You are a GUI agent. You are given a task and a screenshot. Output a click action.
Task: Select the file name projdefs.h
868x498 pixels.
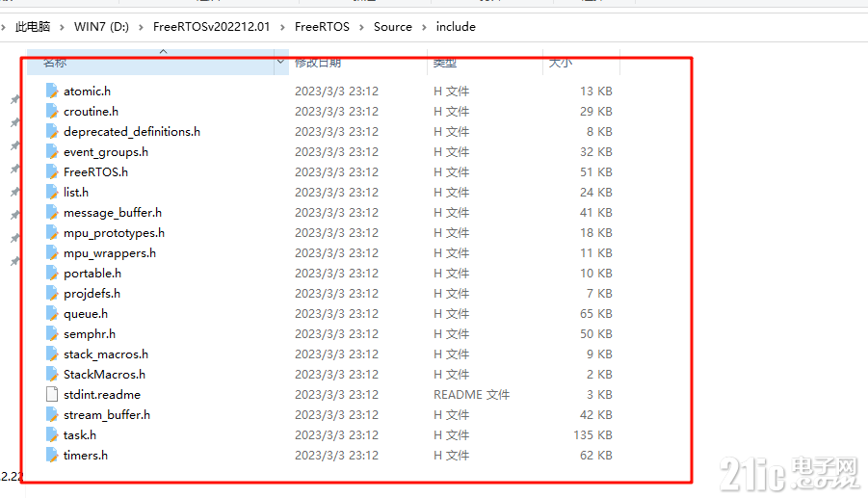click(92, 293)
